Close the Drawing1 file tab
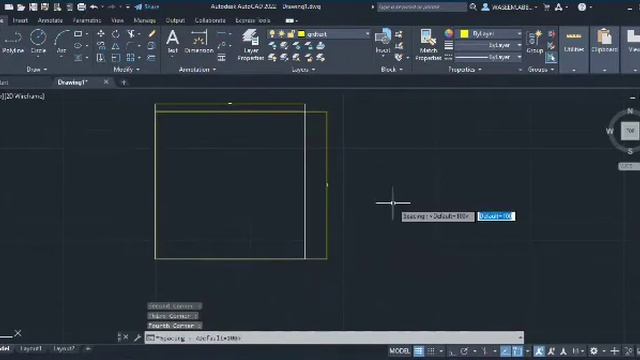This screenshot has height=360, width=640. click(106, 82)
